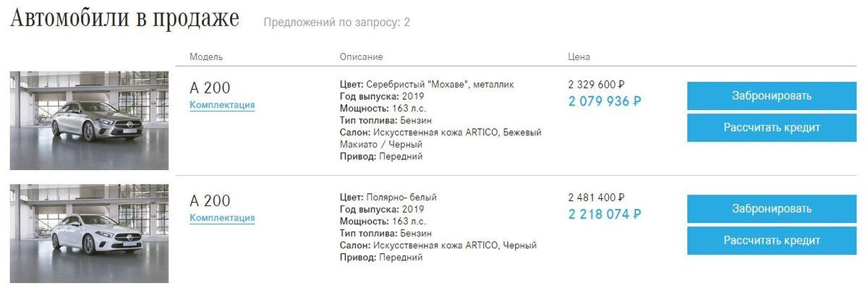Click the discounted price 2 079 936 ₽

(605, 101)
